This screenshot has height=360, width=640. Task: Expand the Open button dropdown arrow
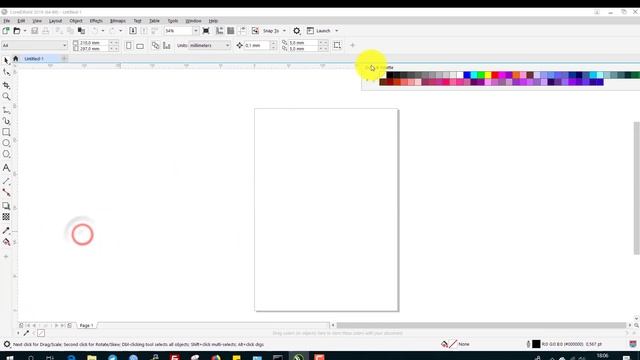click(x=25, y=31)
